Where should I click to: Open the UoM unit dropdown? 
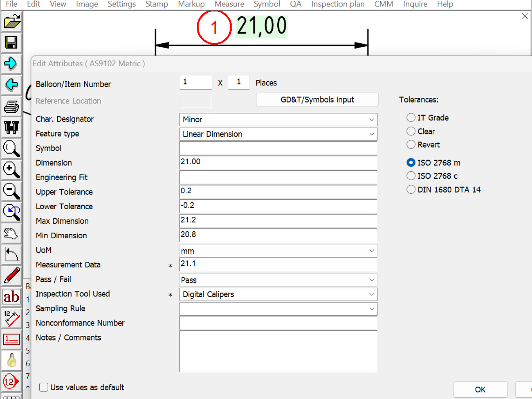[278, 251]
